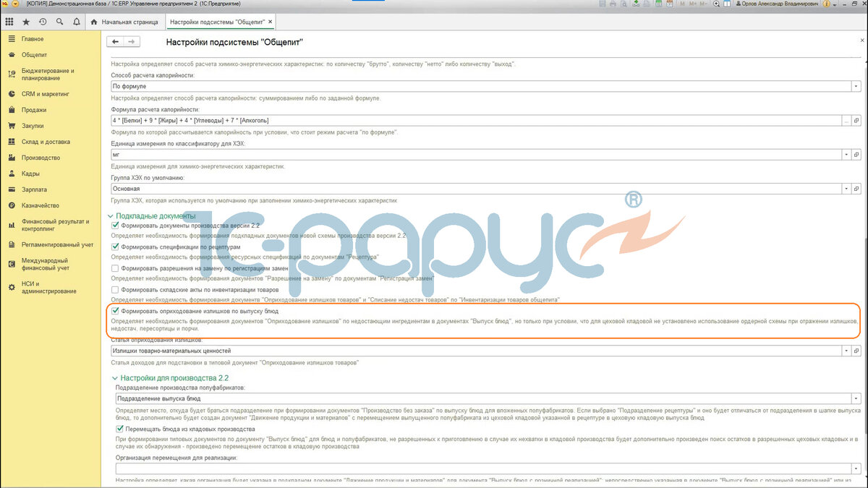Open the calorie formula field's open button
This screenshot has width=868, height=488.
coord(856,120)
